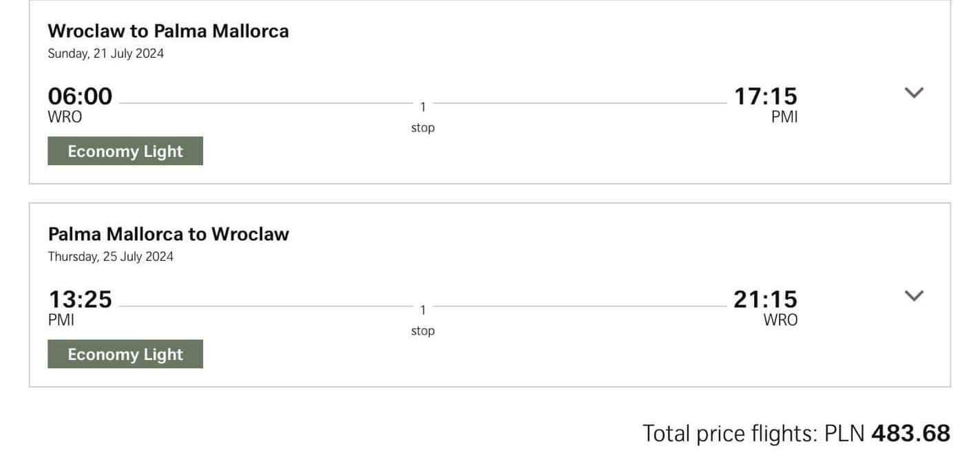Click the outbound 1 stop indicator

click(423, 117)
